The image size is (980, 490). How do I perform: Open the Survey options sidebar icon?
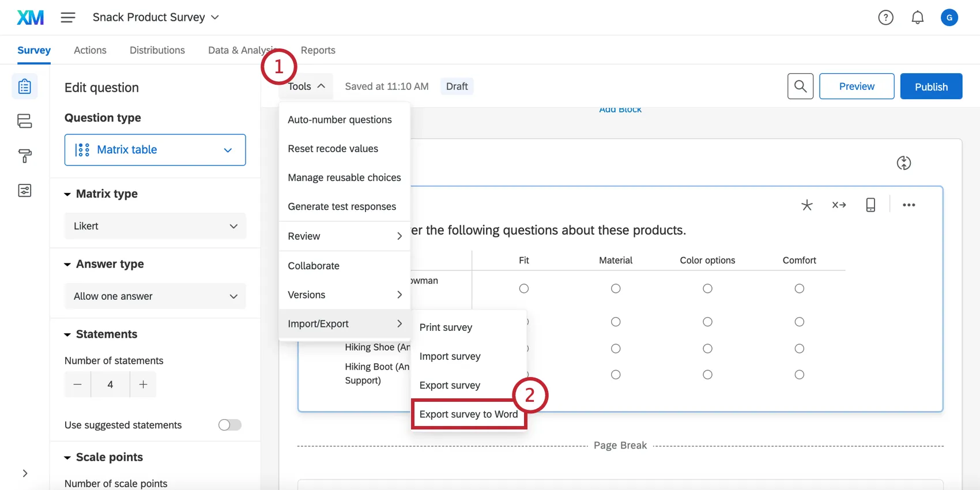25,191
